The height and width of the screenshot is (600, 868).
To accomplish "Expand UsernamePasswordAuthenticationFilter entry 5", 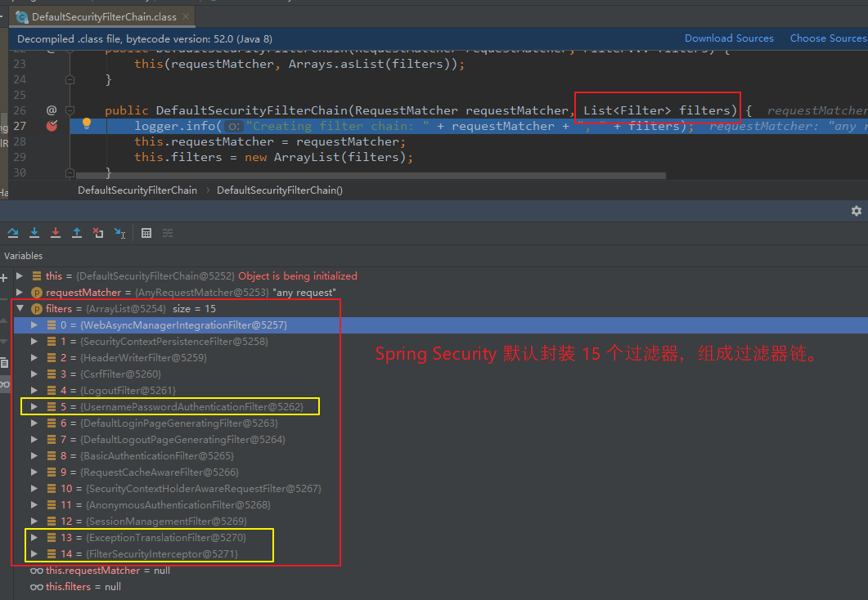I will click(x=34, y=406).
